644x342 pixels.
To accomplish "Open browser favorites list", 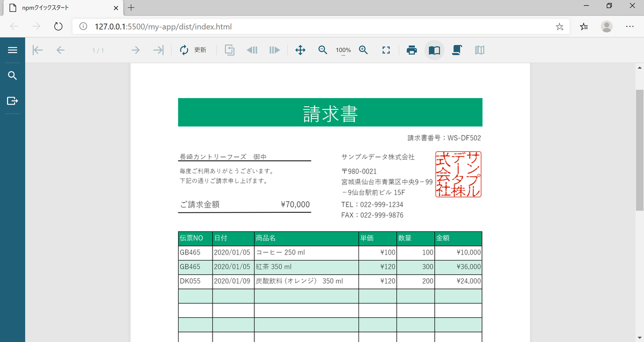I will tap(584, 26).
